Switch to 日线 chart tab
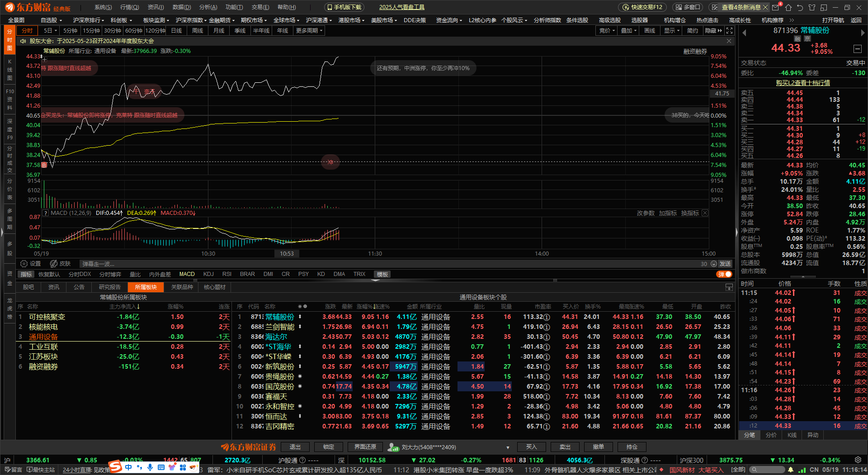 tap(176, 31)
